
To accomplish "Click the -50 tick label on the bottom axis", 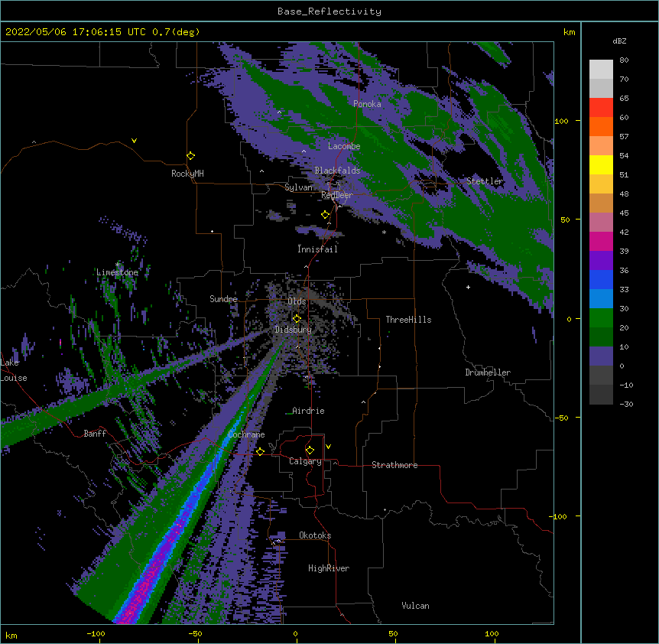I will point(195,633).
